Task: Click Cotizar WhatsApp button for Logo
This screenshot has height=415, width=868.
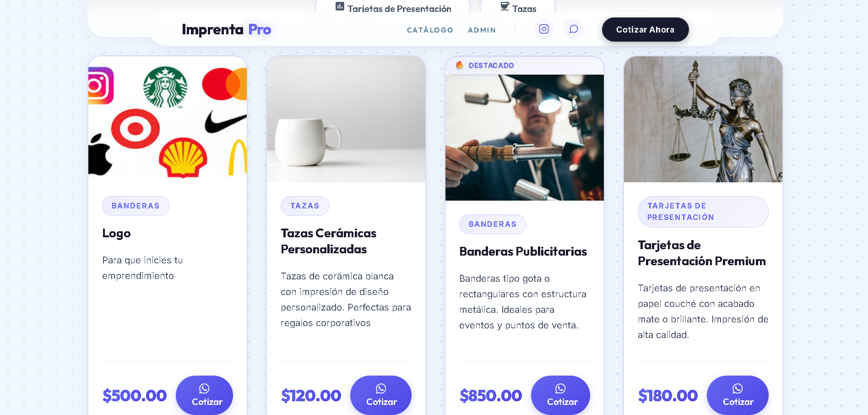Action: pyautogui.click(x=205, y=395)
